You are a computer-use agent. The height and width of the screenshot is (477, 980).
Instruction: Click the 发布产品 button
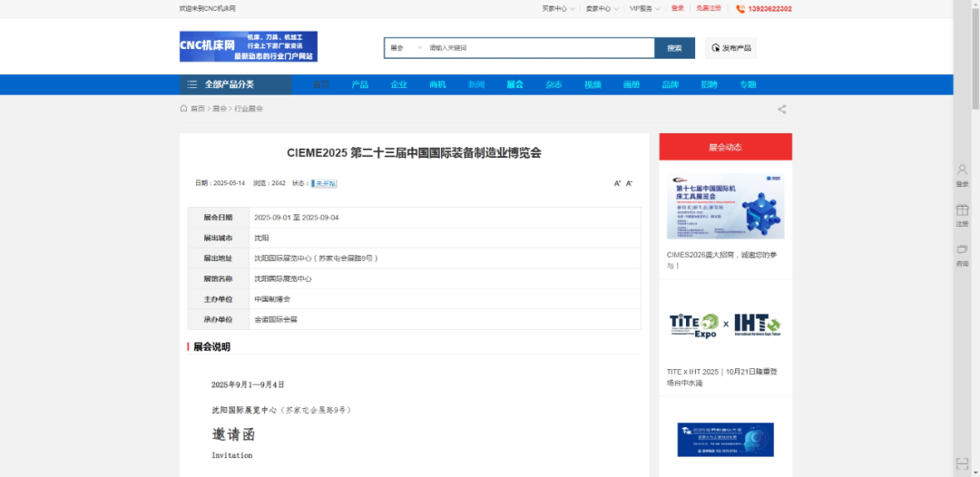(730, 48)
